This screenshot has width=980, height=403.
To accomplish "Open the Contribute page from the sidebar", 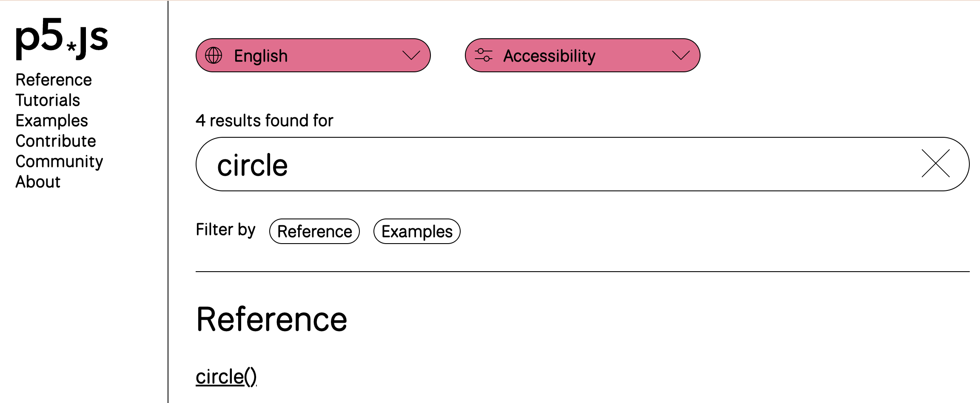I will pyautogui.click(x=56, y=141).
